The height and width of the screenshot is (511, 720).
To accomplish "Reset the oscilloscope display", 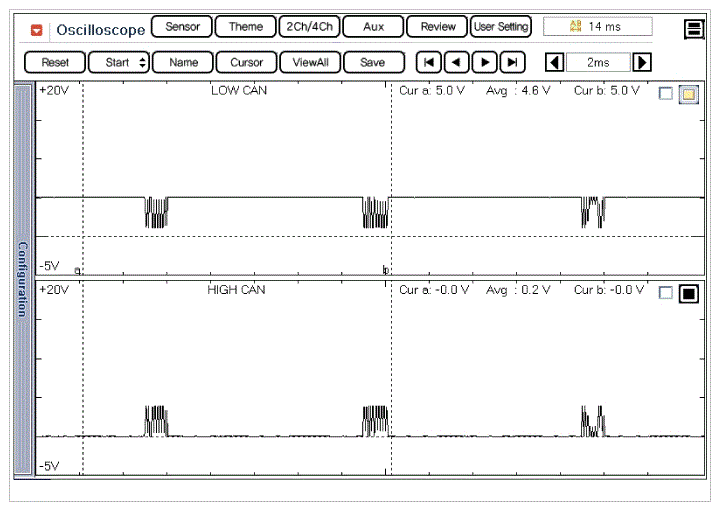I will coord(55,62).
